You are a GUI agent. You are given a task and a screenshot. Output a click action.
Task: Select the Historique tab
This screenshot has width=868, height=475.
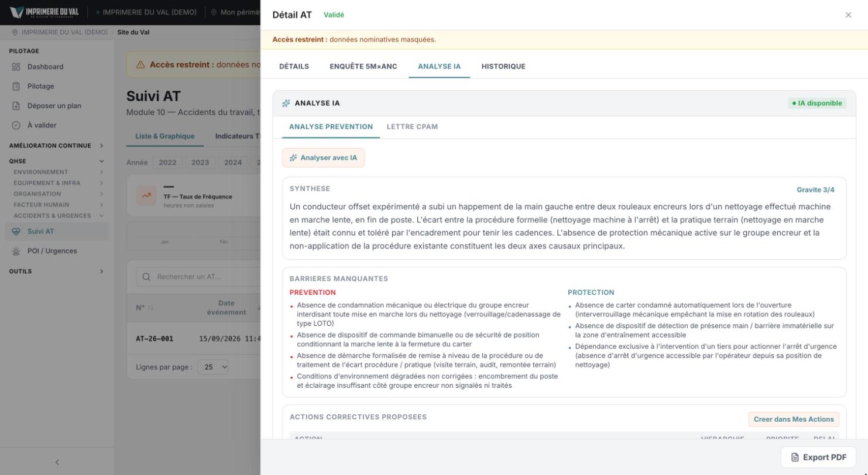503,67
